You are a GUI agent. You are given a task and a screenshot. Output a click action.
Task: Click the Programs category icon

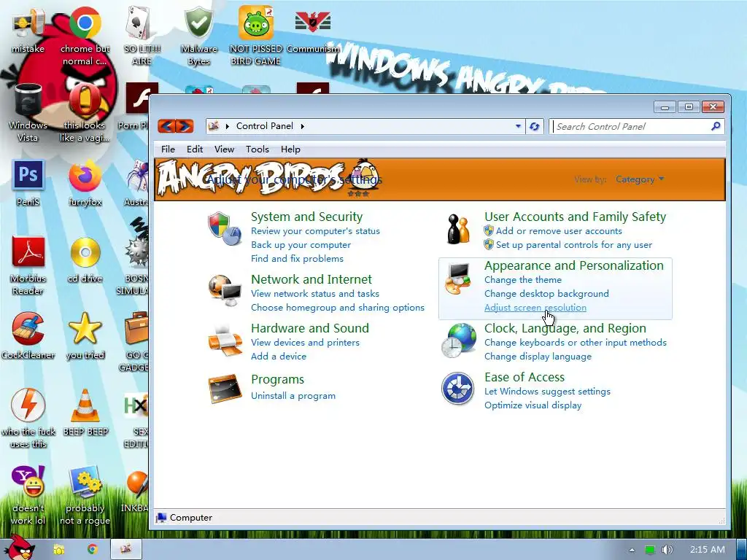click(x=225, y=389)
